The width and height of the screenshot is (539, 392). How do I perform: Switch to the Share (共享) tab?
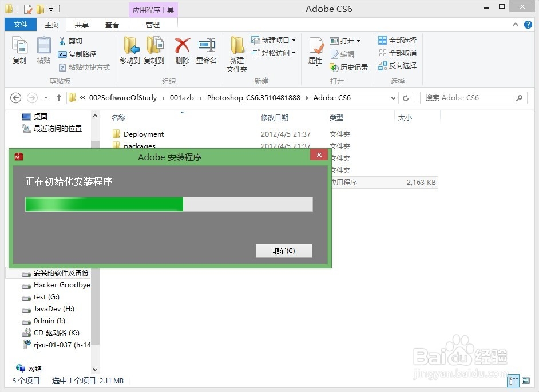pos(82,25)
